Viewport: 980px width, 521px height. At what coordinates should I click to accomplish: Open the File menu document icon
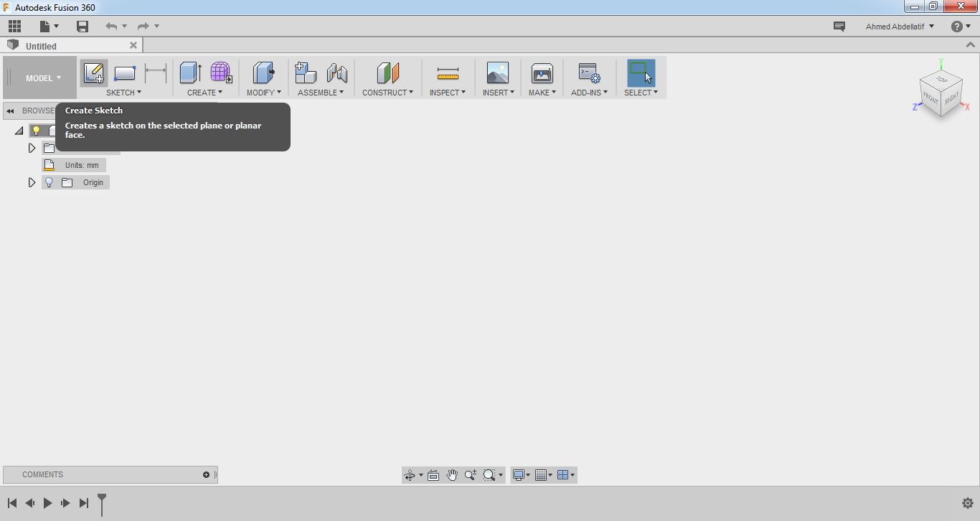click(49, 27)
